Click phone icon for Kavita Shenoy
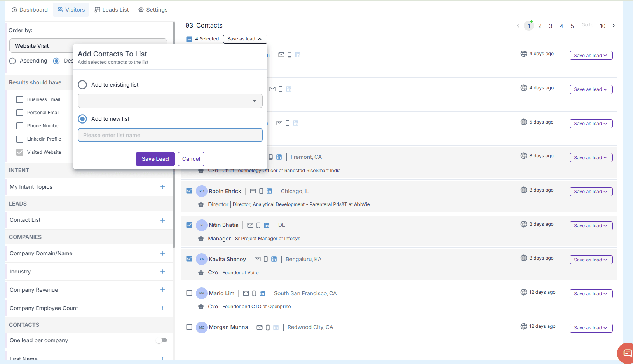The height and width of the screenshot is (364, 633). (266, 259)
